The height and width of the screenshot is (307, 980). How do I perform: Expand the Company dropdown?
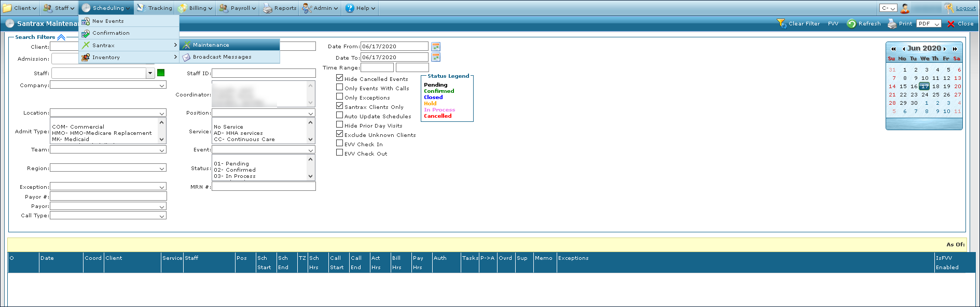pos(162,86)
